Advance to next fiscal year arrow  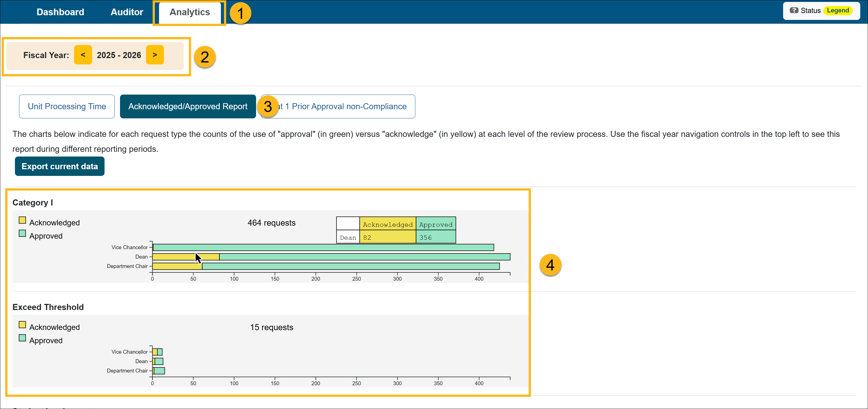point(155,54)
